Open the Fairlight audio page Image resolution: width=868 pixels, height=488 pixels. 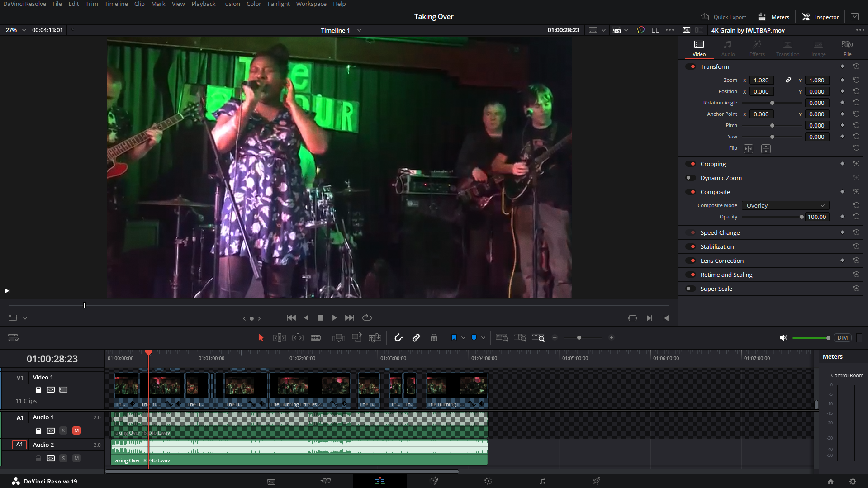(542, 481)
